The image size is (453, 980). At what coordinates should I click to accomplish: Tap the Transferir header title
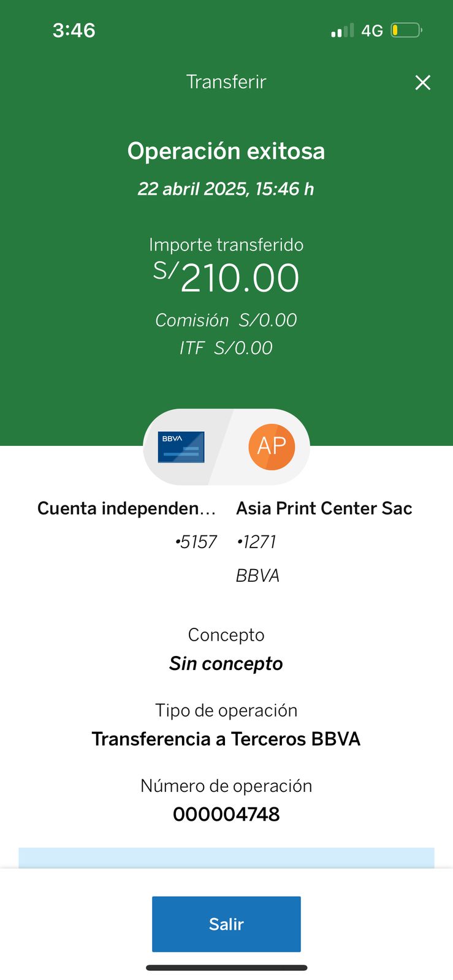(226, 82)
